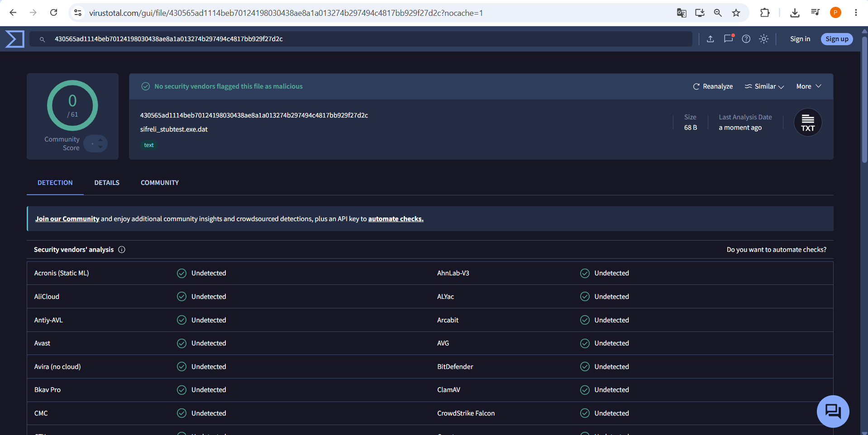Viewport: 868px width, 435px height.
Task: Click the Acronis (Static ML) Undetected check icon
Action: (181, 273)
